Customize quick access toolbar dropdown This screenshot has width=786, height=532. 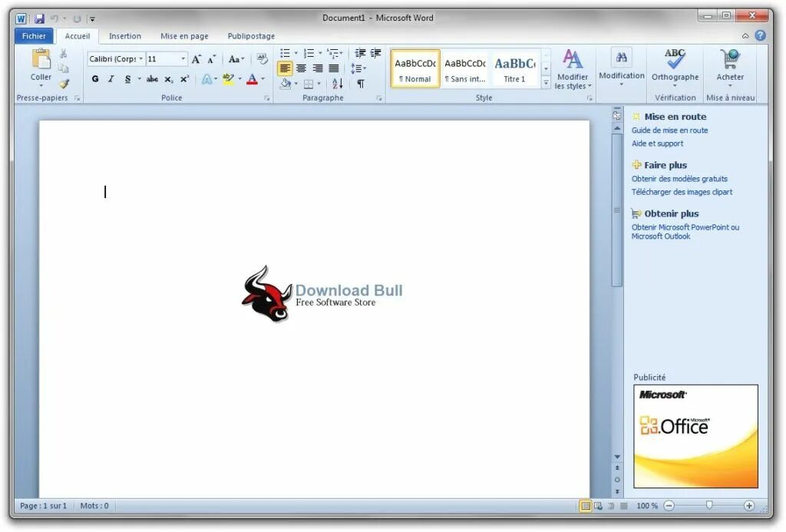(x=92, y=19)
